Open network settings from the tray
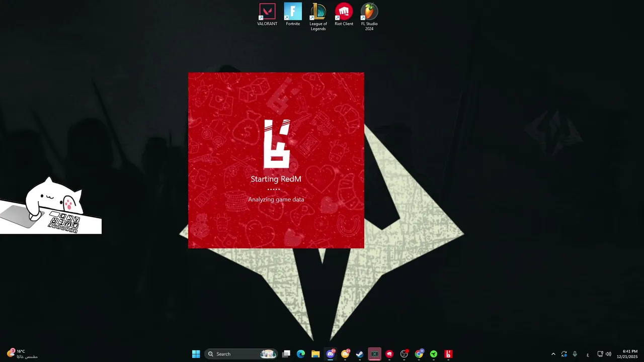The image size is (644, 362). pos(600,354)
